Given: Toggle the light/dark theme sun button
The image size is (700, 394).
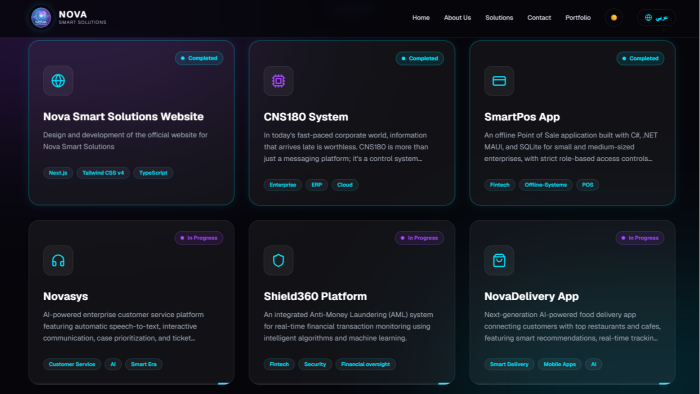Looking at the screenshot, I should [x=614, y=18].
